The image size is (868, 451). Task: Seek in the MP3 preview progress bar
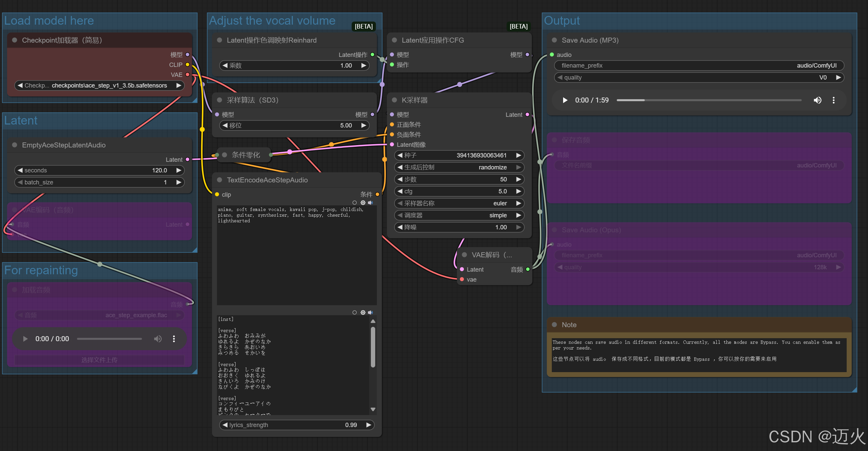coord(709,100)
